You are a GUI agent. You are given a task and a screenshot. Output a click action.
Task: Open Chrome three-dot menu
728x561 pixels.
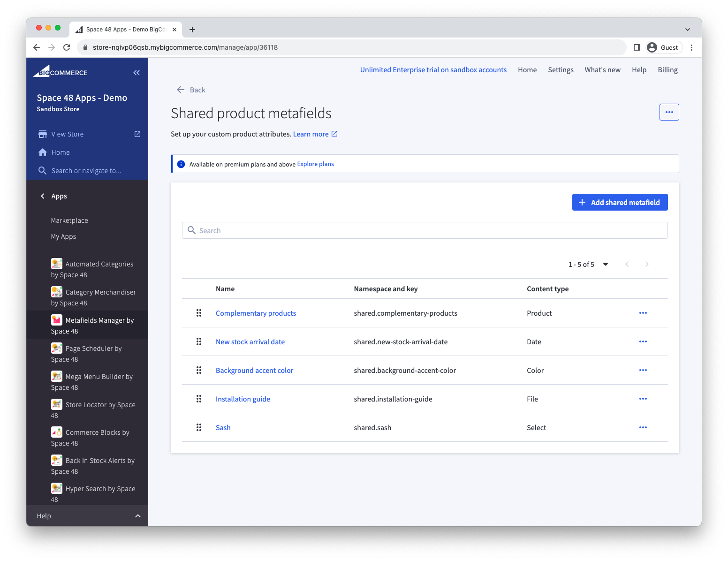pos(691,47)
